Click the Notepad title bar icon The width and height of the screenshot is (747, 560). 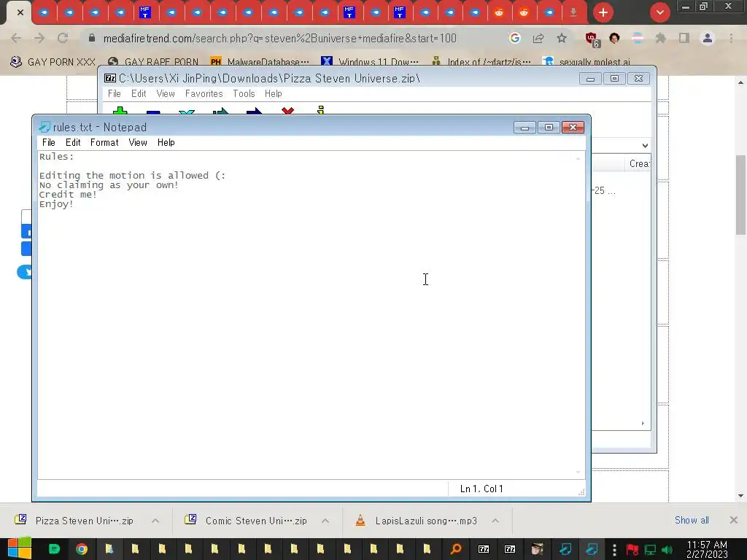coord(44,127)
